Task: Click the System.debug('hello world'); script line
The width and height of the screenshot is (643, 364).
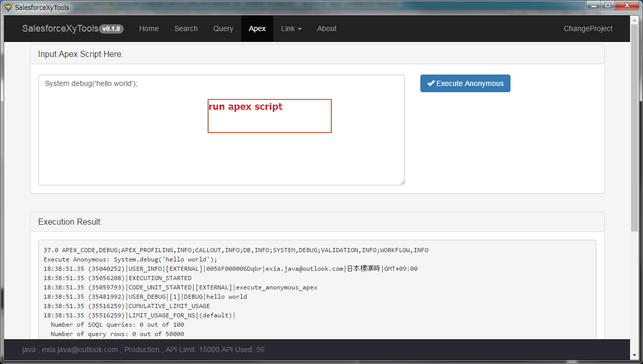Action: [x=91, y=83]
